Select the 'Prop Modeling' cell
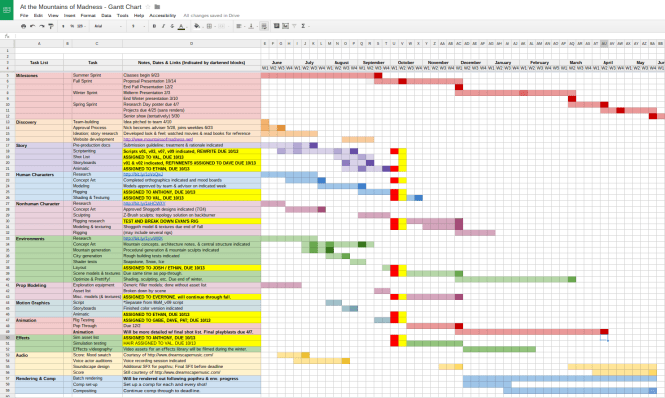 (x=39, y=286)
